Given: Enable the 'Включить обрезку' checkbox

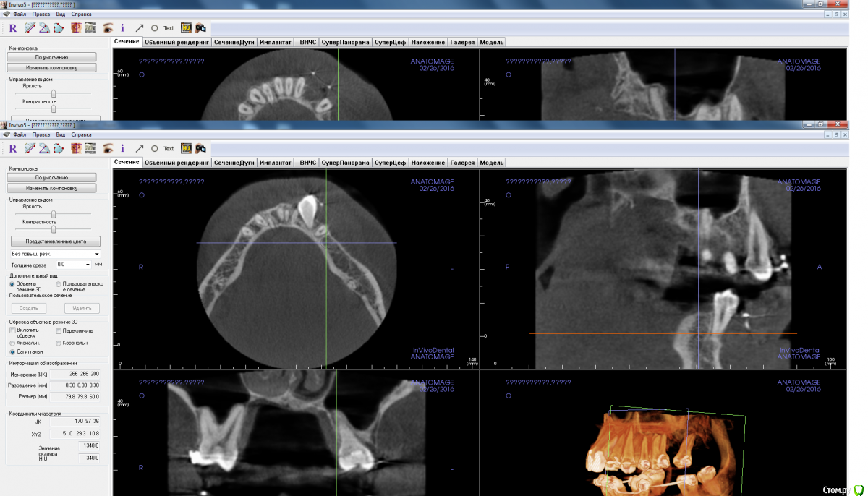Looking at the screenshot, I should coord(12,330).
